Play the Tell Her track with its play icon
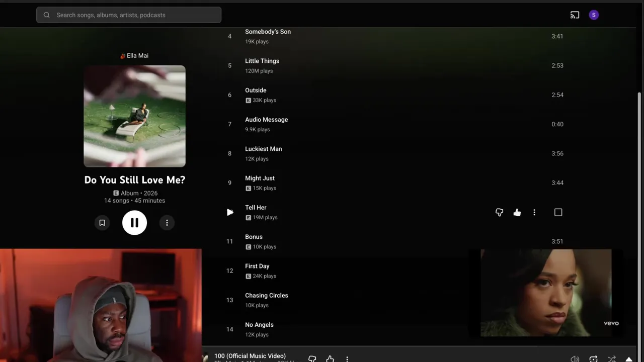Screen dimensions: 644x362 [230, 212]
